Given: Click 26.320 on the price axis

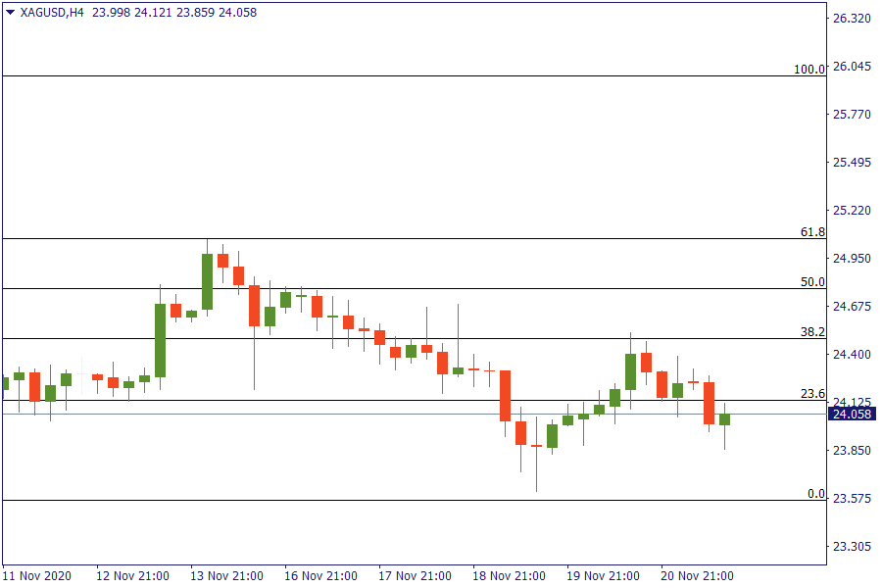Looking at the screenshot, I should 852,19.
